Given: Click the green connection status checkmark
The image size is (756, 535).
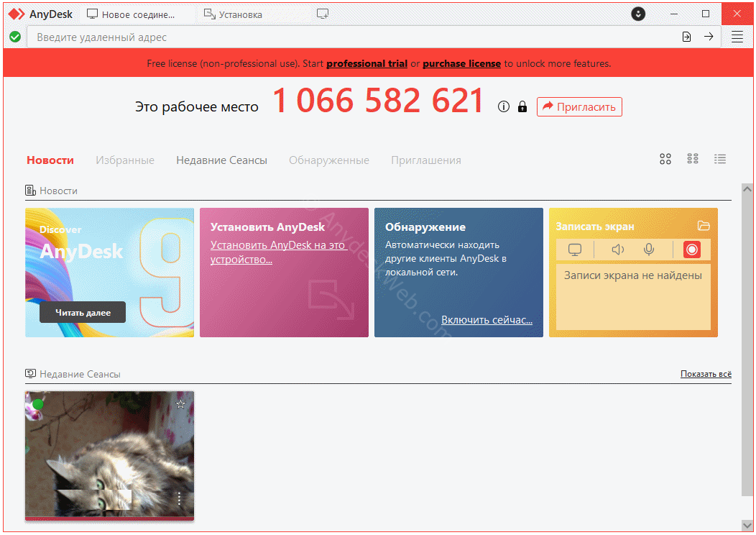Looking at the screenshot, I should [15, 37].
